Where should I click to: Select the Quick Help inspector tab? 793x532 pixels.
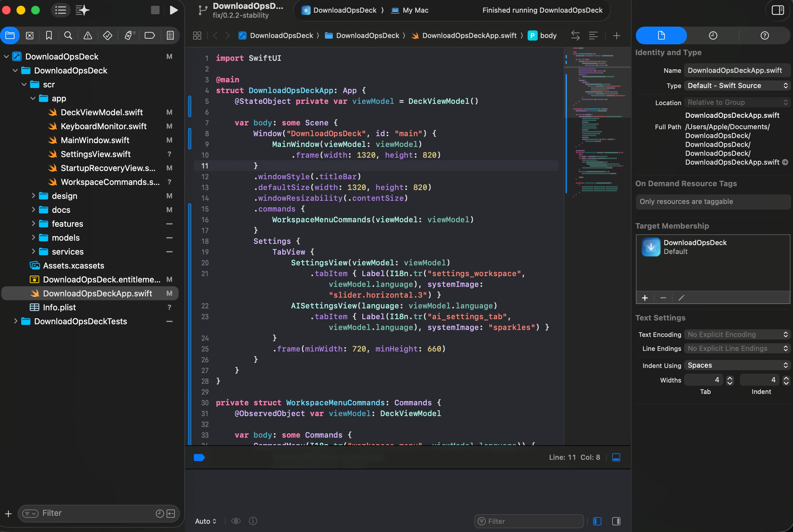[x=764, y=35]
